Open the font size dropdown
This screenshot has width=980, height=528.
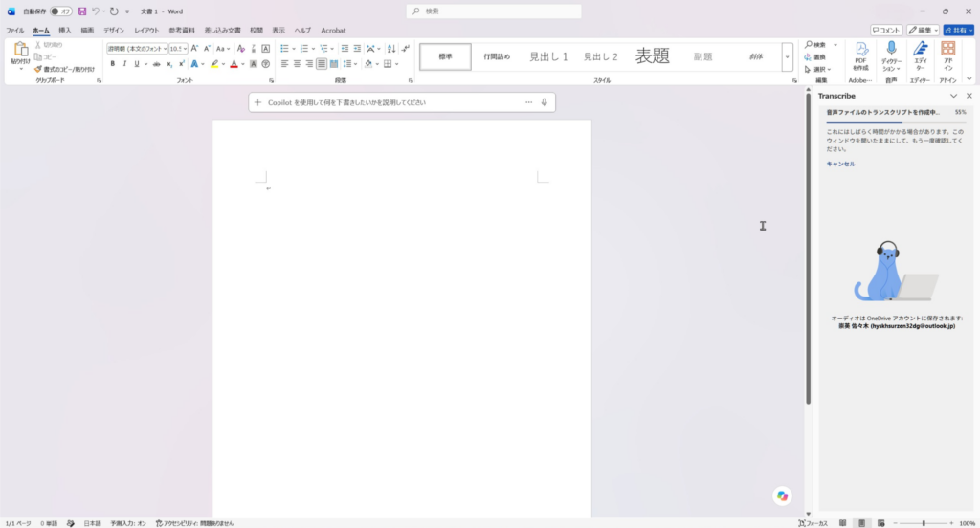pyautogui.click(x=185, y=49)
